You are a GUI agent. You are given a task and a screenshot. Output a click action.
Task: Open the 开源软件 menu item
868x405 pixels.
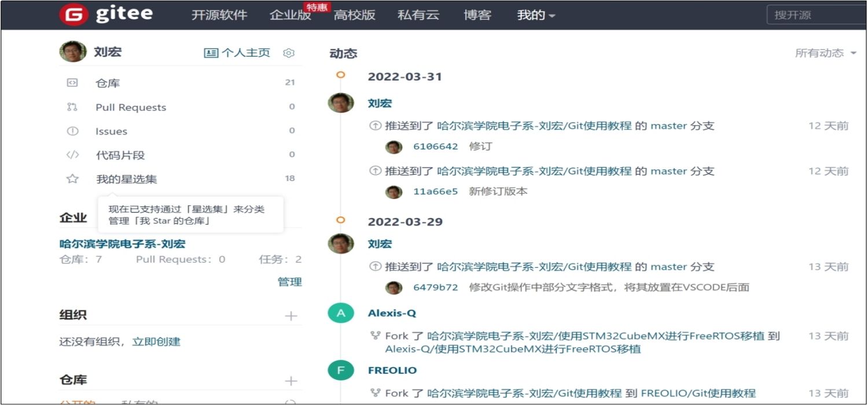219,16
